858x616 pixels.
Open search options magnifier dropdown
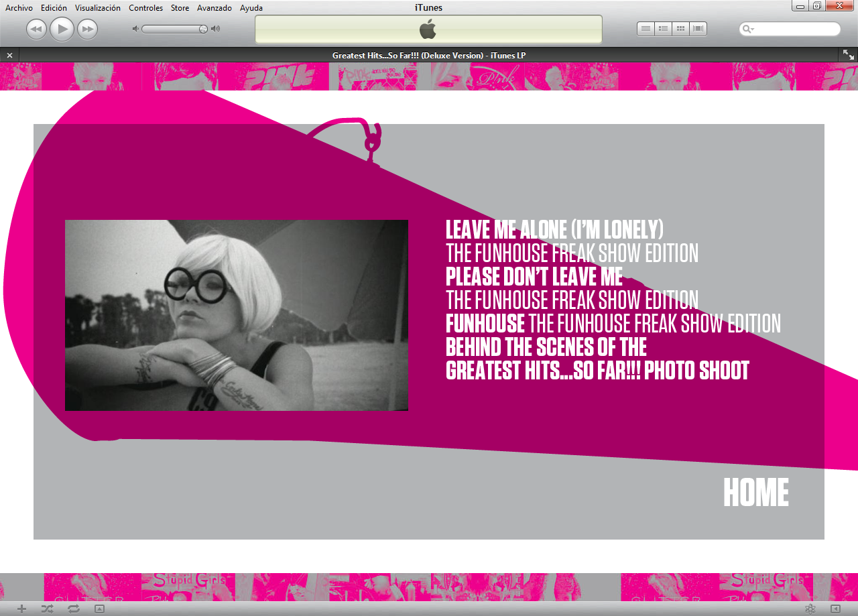point(747,29)
